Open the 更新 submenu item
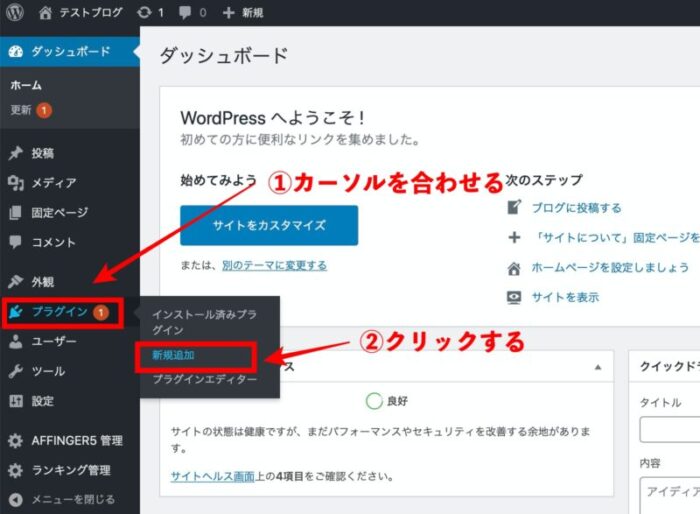The image size is (700, 514). tap(21, 110)
